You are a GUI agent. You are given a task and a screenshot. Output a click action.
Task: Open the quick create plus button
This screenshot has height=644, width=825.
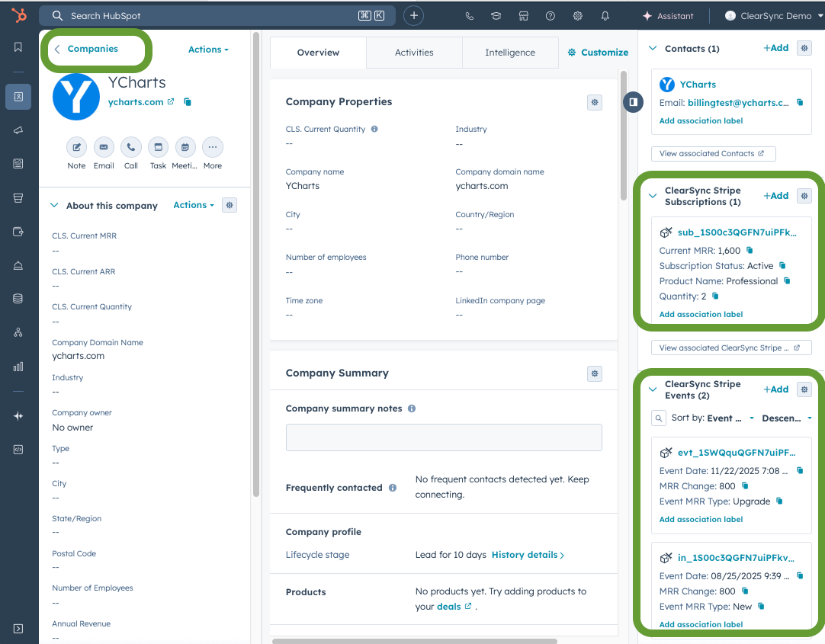coord(413,16)
